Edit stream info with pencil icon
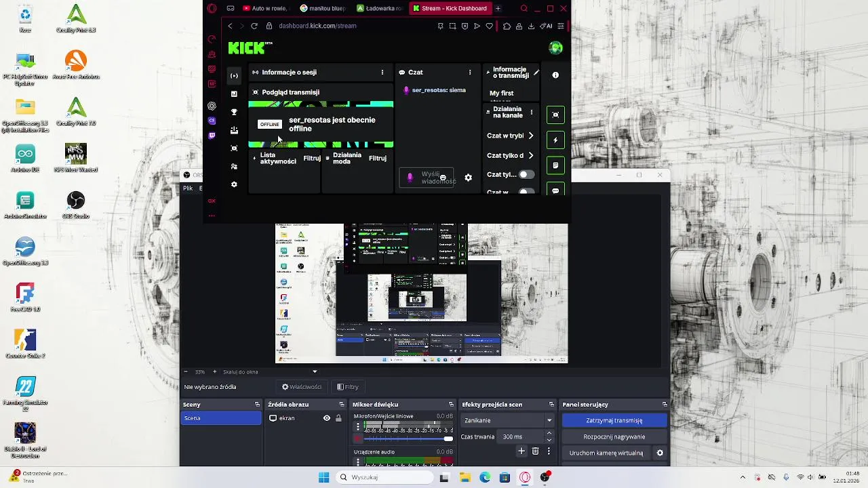 click(536, 72)
